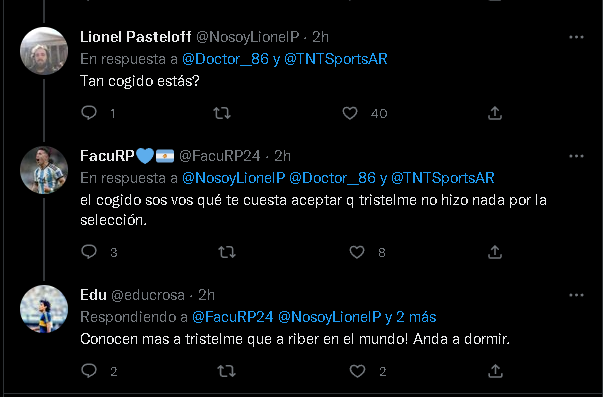Open more options on FacuRP's tweet
The height and width of the screenshot is (397, 603).
click(576, 156)
